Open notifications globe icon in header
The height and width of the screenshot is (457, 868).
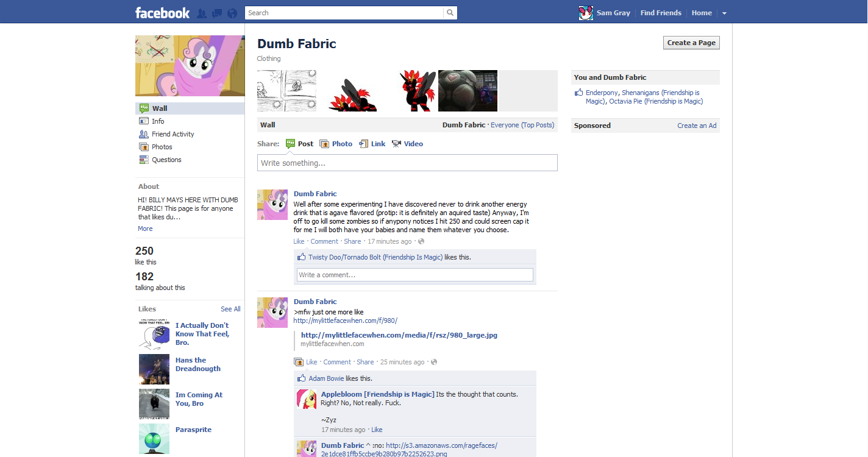232,13
